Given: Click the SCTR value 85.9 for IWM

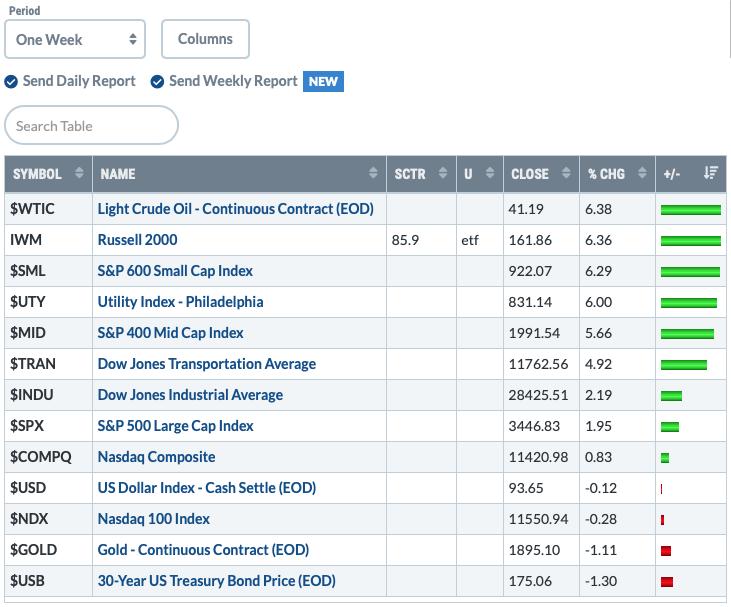Looking at the screenshot, I should pyautogui.click(x=405, y=240).
